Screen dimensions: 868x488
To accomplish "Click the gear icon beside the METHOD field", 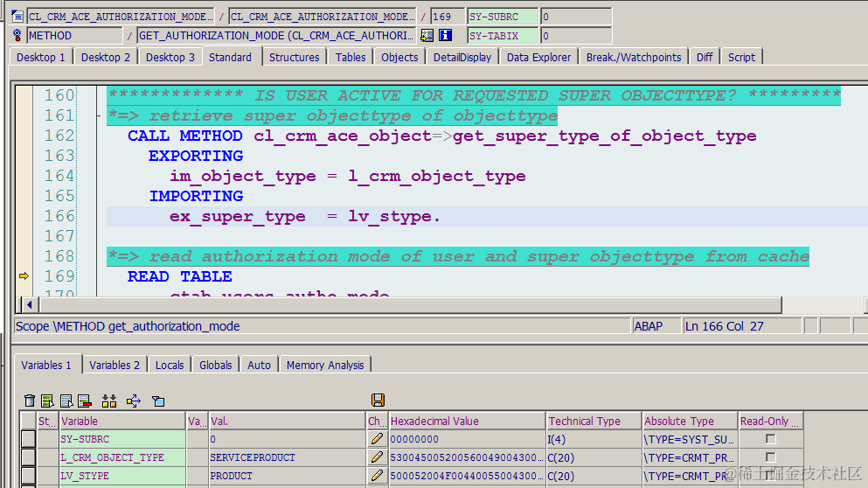I will click(17, 36).
